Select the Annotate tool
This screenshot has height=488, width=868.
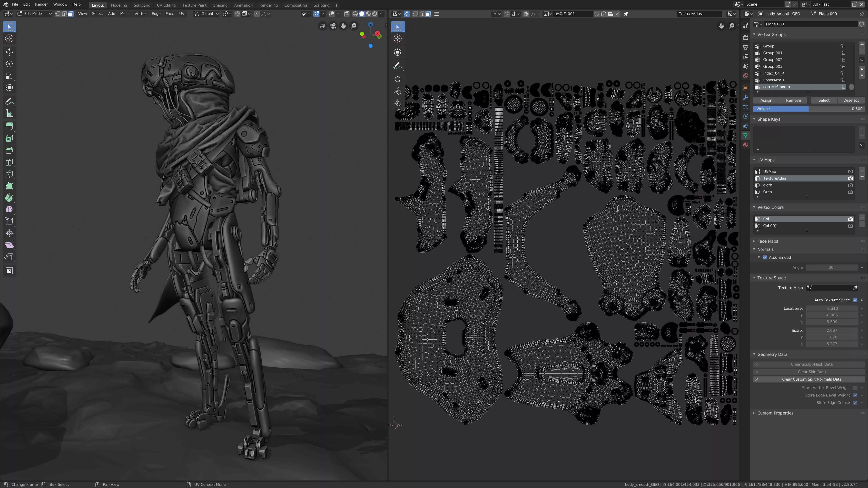[9, 101]
